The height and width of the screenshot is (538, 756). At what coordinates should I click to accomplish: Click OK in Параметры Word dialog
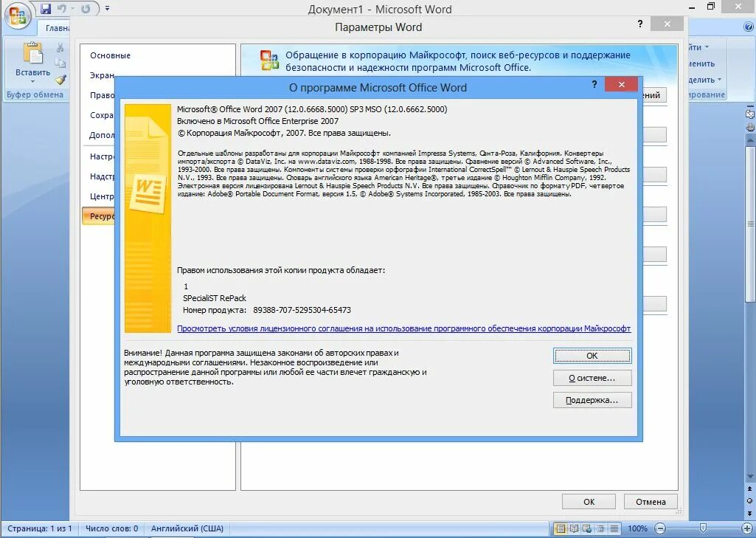click(x=589, y=502)
